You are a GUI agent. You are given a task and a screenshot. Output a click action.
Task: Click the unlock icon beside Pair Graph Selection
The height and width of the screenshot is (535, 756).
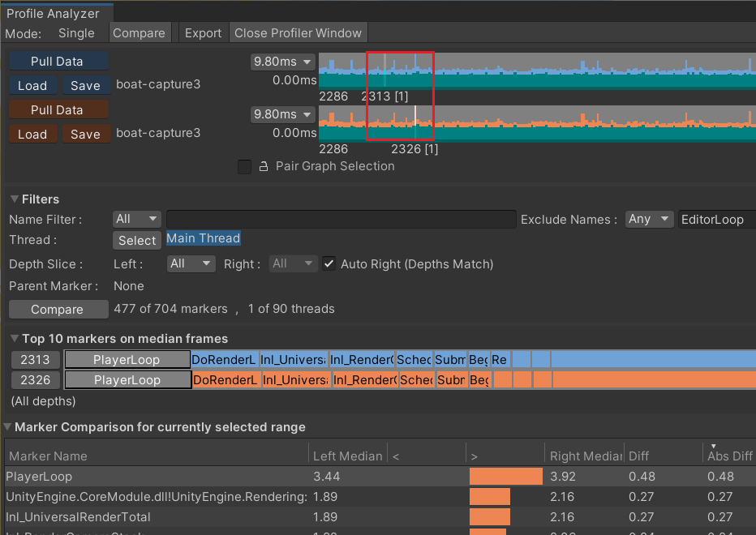[263, 166]
